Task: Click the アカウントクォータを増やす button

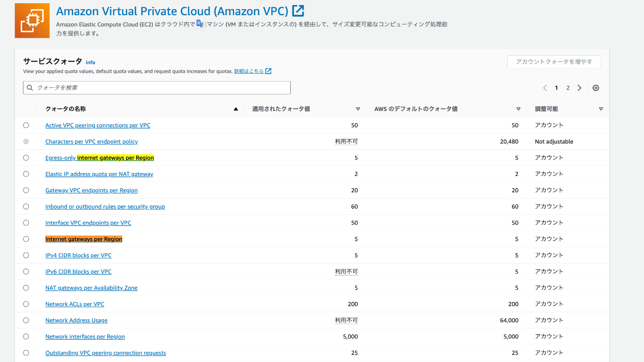Action: point(554,62)
